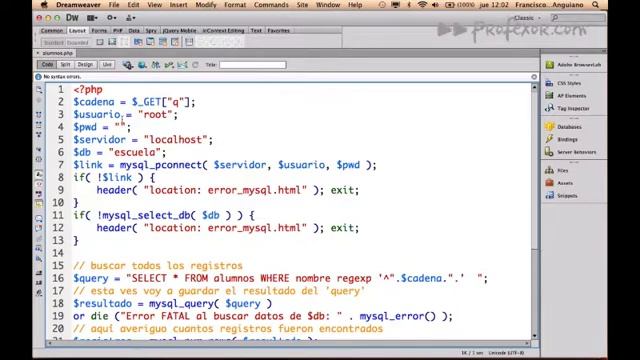The height and width of the screenshot is (360, 640).
Task: Open the Insert menu
Action: tap(178, 5)
